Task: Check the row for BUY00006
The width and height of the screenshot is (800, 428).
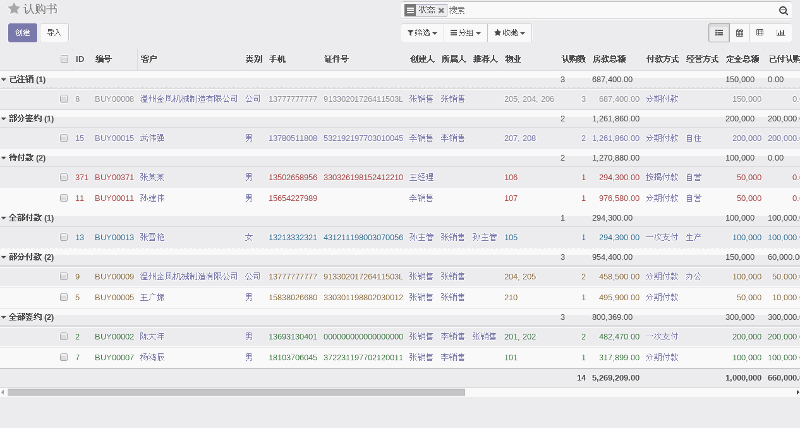Action: click(65, 99)
